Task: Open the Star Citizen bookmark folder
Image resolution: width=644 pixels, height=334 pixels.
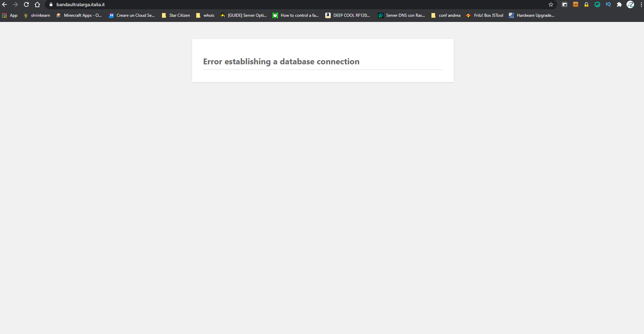Action: (176, 15)
